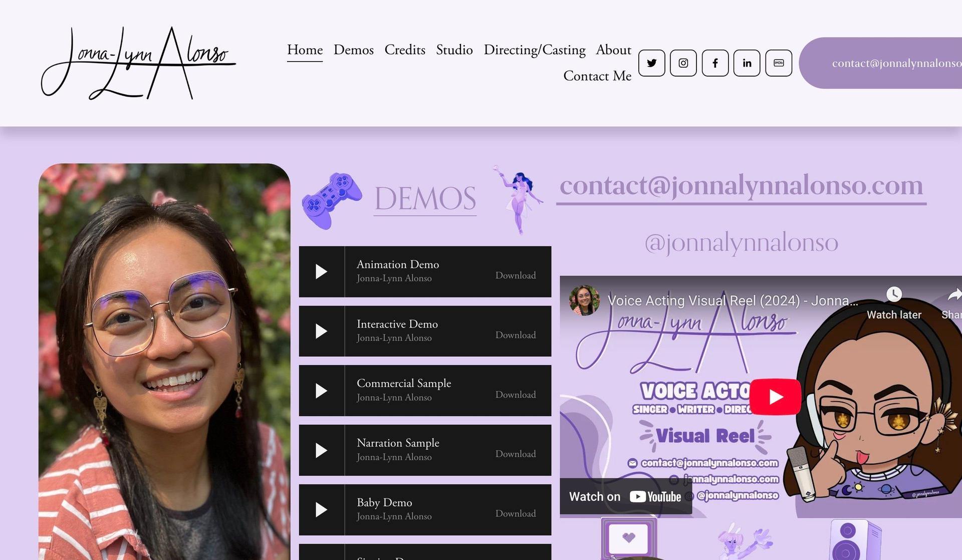Open the Twitter social icon
Viewport: 962px width, 560px height.
(x=651, y=63)
